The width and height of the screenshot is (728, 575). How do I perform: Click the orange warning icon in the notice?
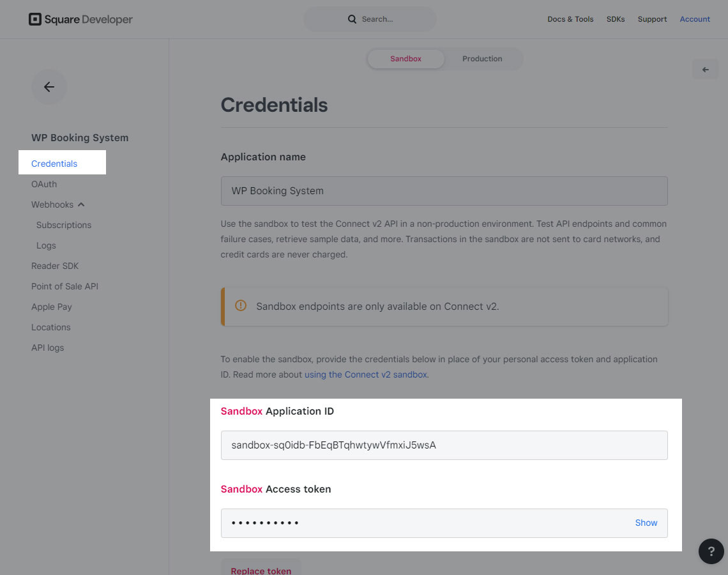click(241, 305)
